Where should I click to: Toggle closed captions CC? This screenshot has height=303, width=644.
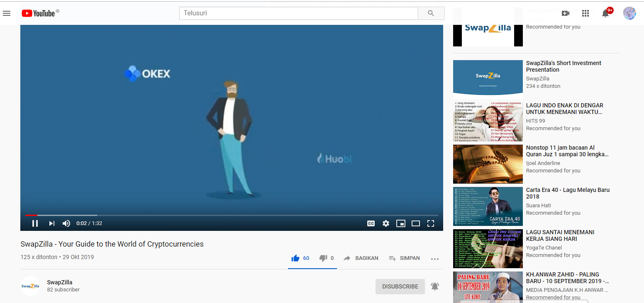[371, 223]
